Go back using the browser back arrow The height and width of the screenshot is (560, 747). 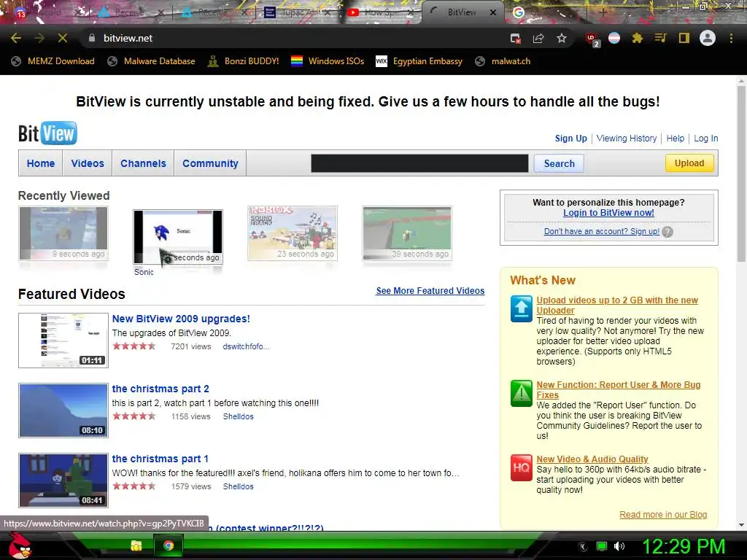[x=16, y=38]
